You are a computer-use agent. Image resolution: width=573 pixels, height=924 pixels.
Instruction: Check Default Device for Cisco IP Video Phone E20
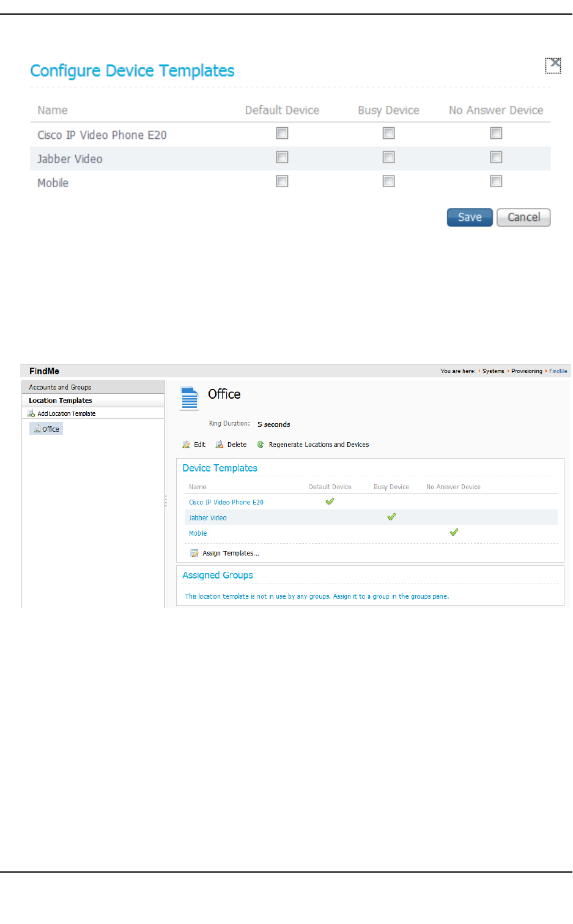pos(282,133)
